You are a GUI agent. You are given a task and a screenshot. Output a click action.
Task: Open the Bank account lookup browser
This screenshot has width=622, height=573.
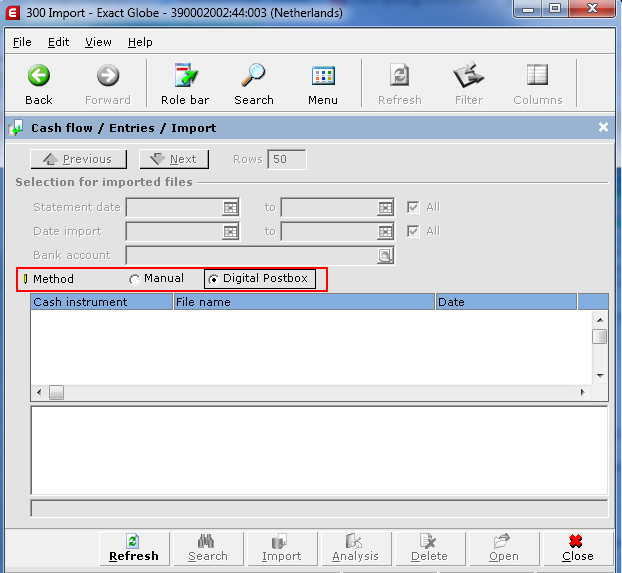pyautogui.click(x=385, y=256)
